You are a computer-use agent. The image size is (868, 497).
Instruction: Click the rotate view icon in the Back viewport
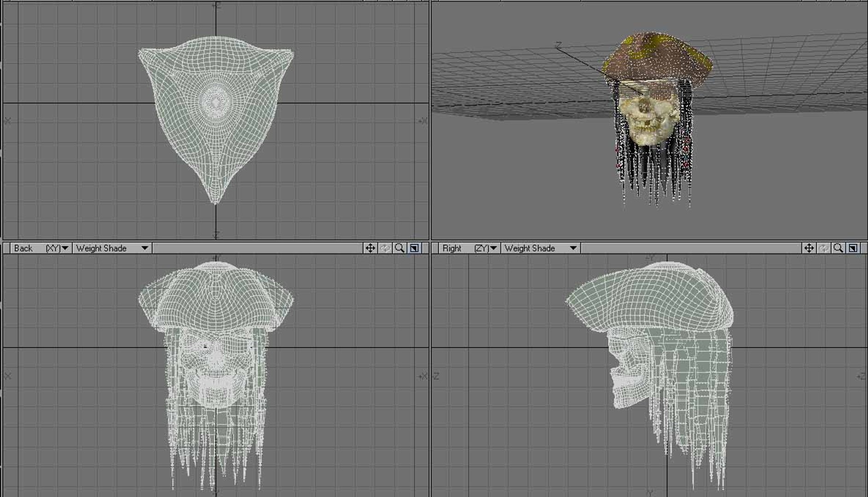coord(385,248)
